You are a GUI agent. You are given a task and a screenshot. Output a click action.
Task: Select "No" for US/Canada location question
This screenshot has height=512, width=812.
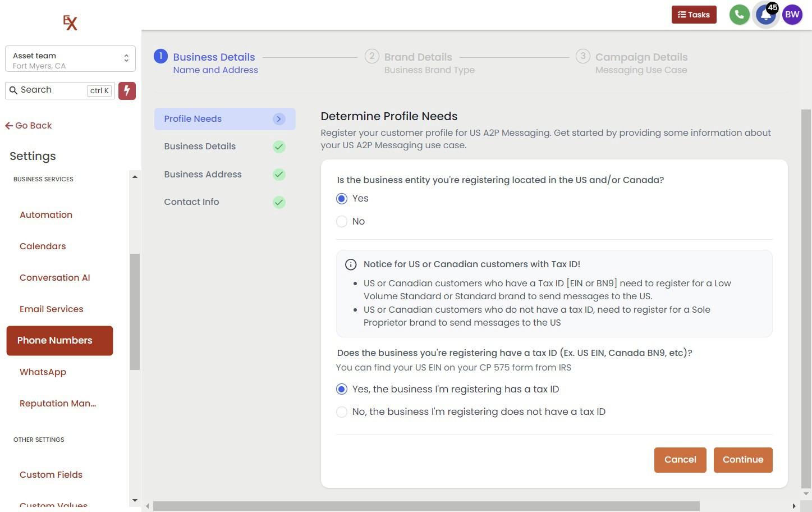pyautogui.click(x=342, y=222)
